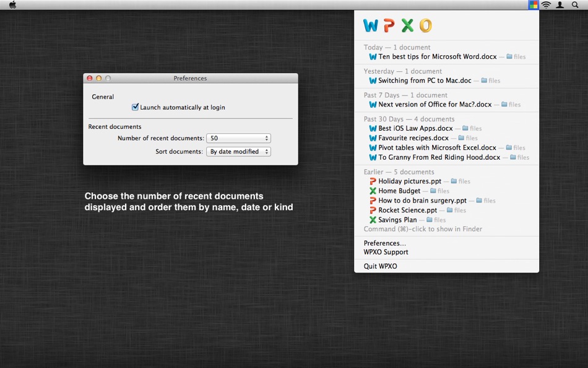Click the Preferences window title bar
588x368 pixels.
[x=191, y=78]
